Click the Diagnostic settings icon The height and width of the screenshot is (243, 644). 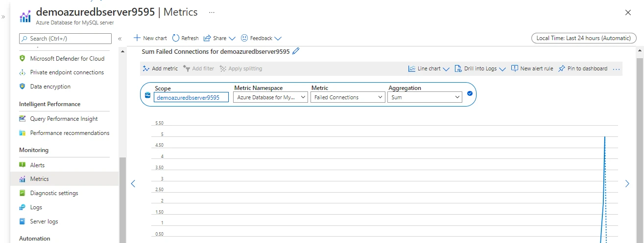point(22,193)
